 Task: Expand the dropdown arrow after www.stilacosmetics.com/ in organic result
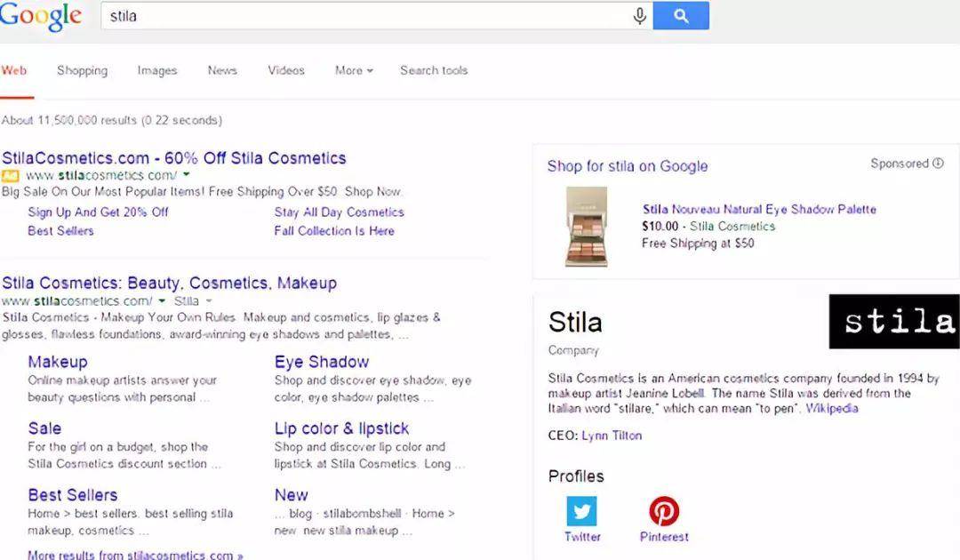[162, 300]
